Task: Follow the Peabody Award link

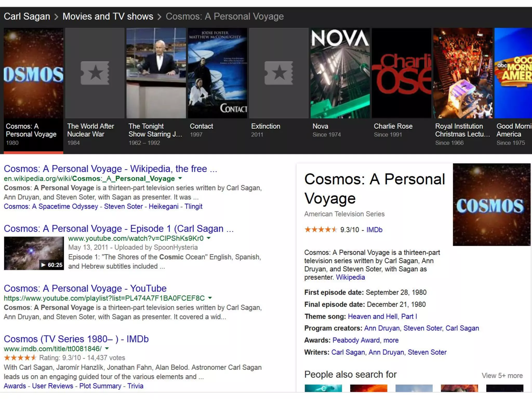Action: click(x=356, y=340)
